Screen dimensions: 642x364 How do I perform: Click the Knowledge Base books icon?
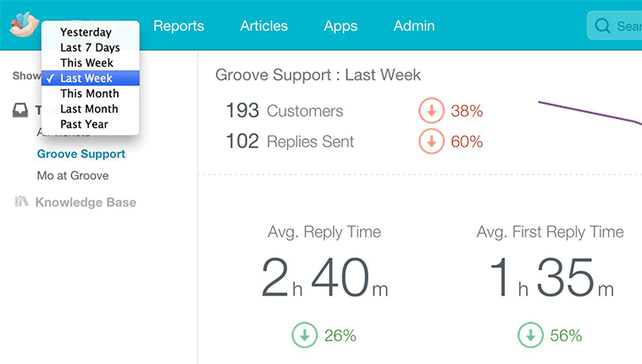[22, 202]
